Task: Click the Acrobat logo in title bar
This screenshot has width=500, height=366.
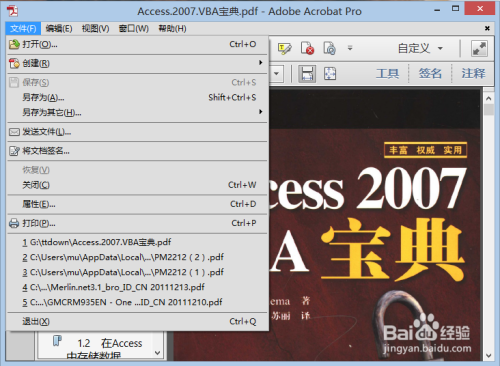Action: [x=12, y=11]
